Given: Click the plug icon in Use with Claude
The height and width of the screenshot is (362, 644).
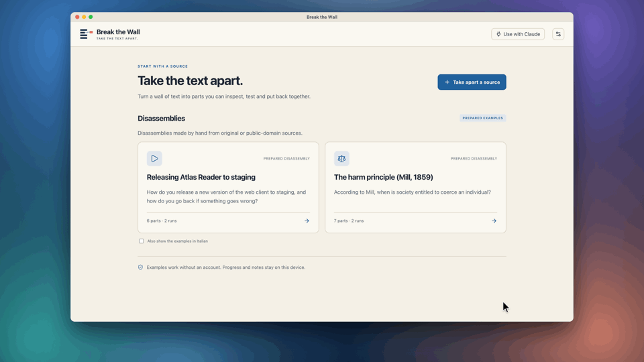Looking at the screenshot, I should [498, 34].
